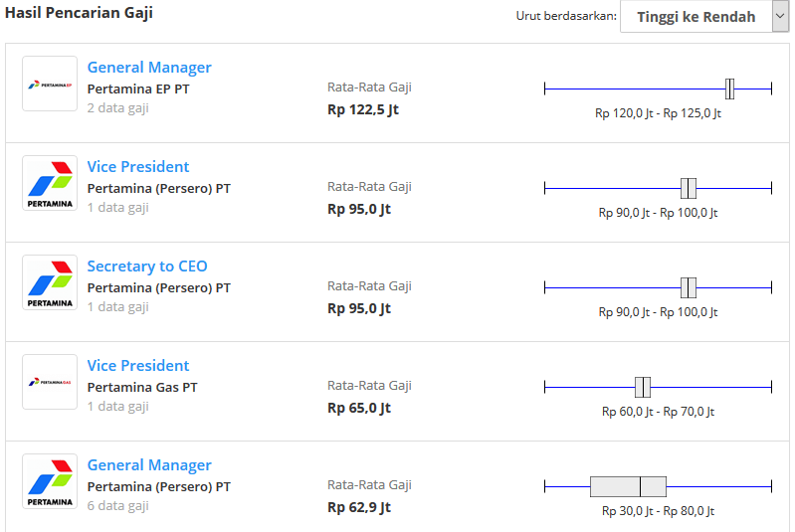Open the Tinggi ke Rendah sort dropdown
This screenshot has height=532, width=795.
pyautogui.click(x=704, y=17)
